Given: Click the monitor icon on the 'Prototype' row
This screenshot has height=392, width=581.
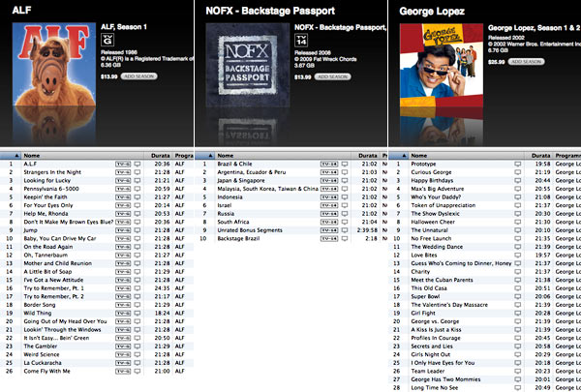Looking at the screenshot, I should click(x=518, y=166).
